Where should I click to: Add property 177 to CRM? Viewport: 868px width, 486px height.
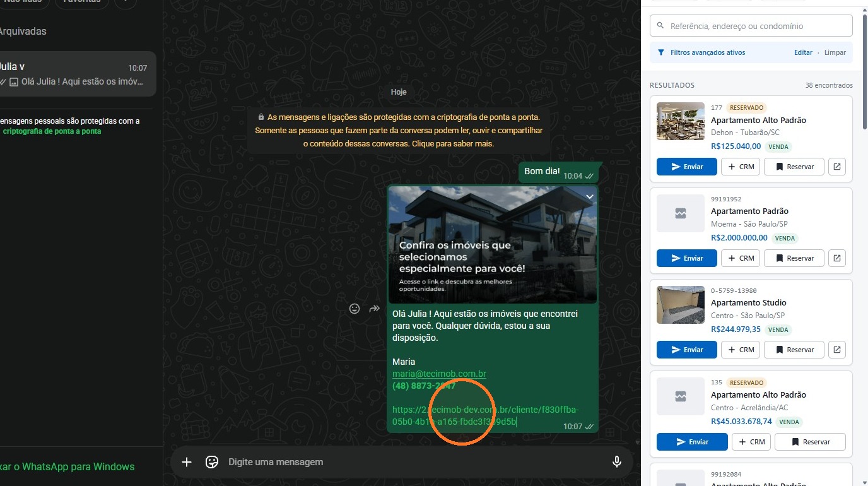tap(741, 167)
